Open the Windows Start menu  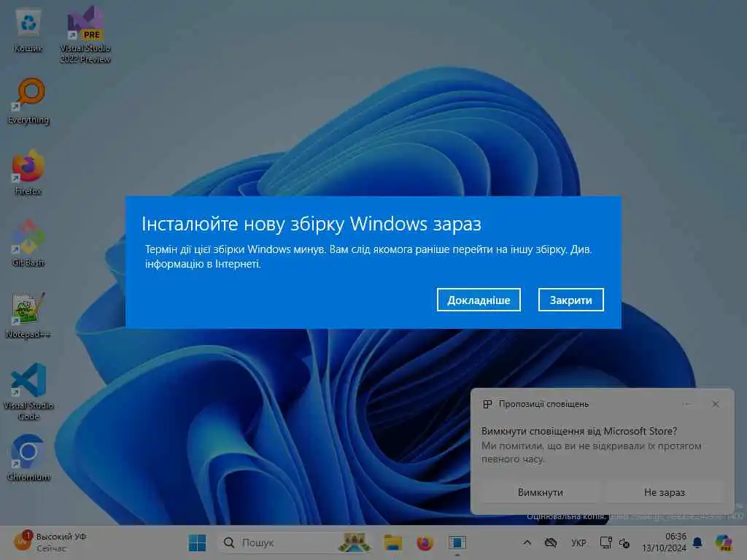coord(197,542)
